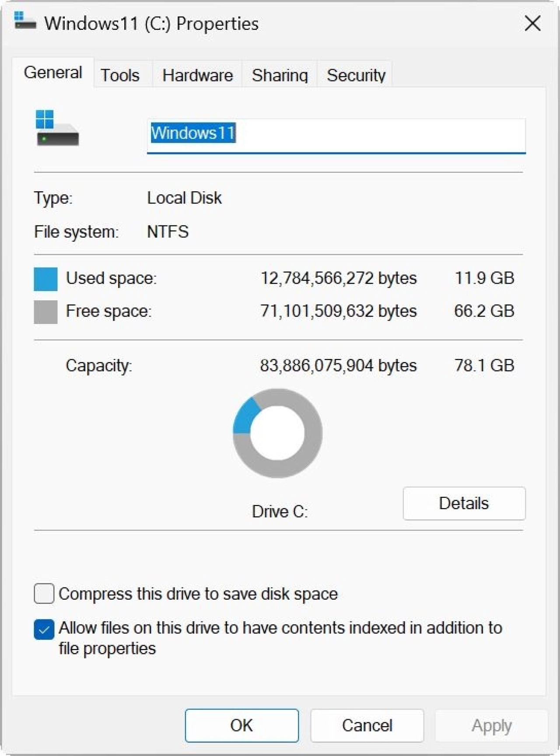
Task: Uncheck Allow files to have contents indexed
Action: pos(44,629)
